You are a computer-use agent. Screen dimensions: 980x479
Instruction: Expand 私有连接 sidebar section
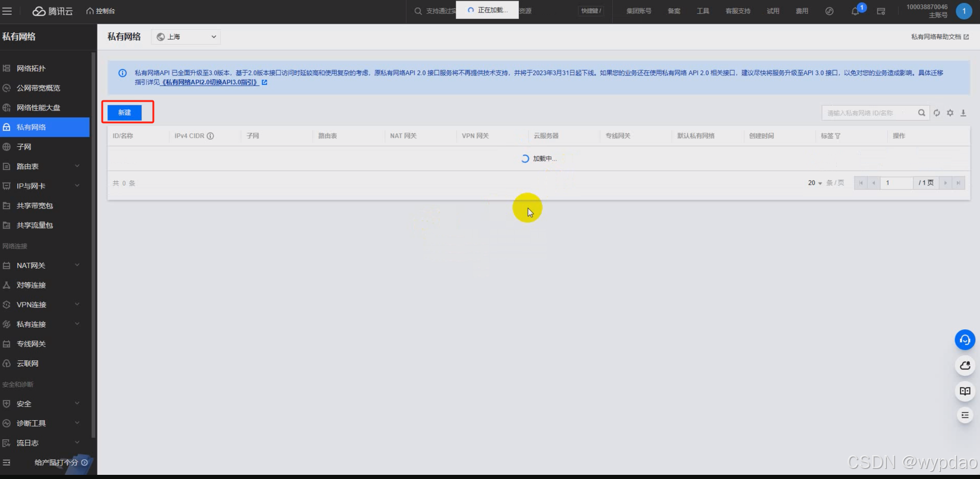pos(45,324)
